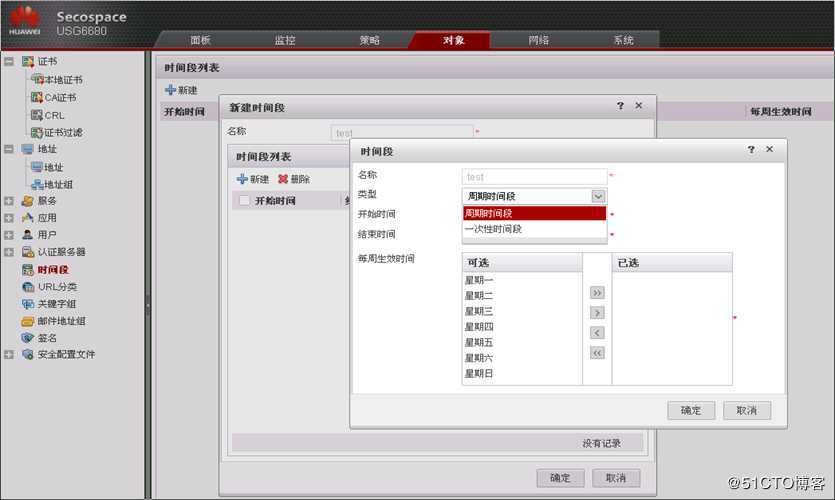
Task: Click 删除 inside 新建时间段 dialog
Action: tap(294, 179)
